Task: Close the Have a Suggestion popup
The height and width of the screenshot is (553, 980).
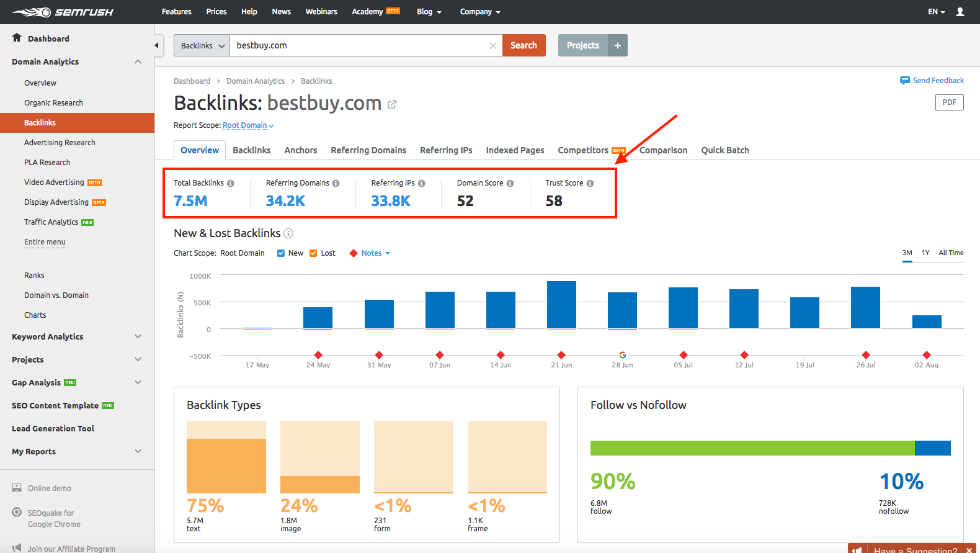Action: pyautogui.click(x=969, y=550)
